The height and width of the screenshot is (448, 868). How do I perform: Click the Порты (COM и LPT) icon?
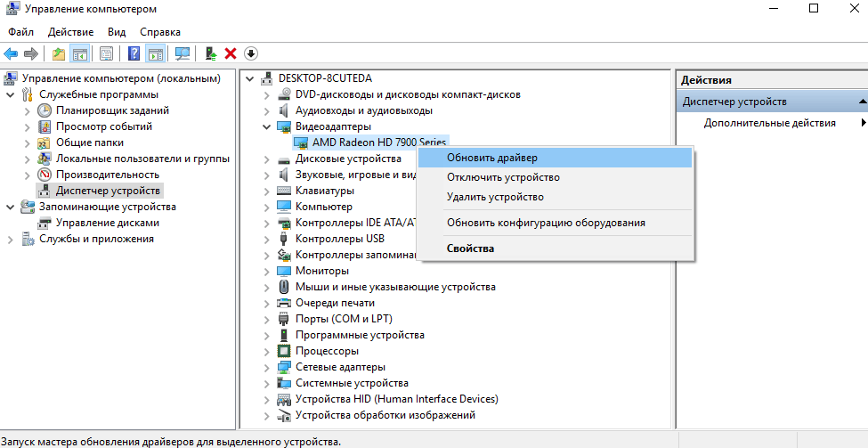coord(284,319)
